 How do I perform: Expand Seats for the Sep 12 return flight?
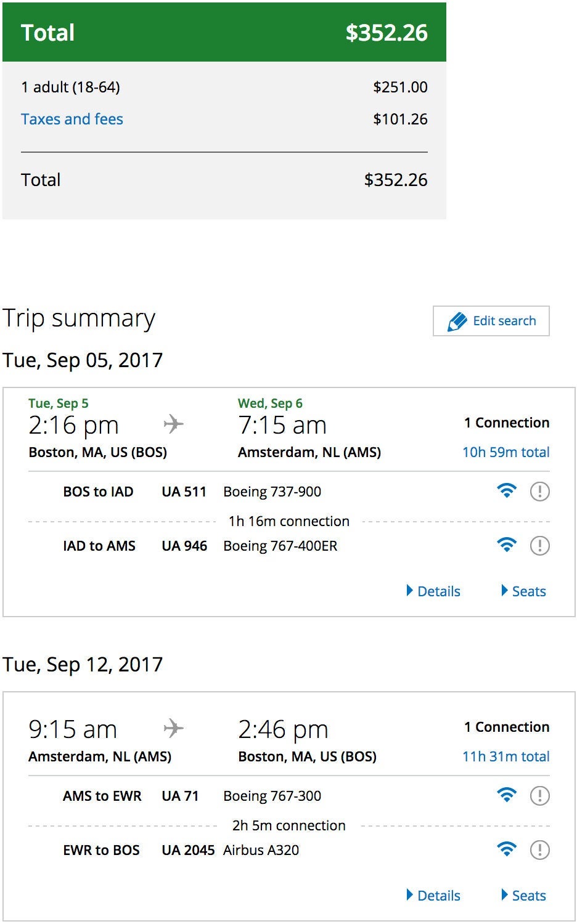click(x=523, y=896)
